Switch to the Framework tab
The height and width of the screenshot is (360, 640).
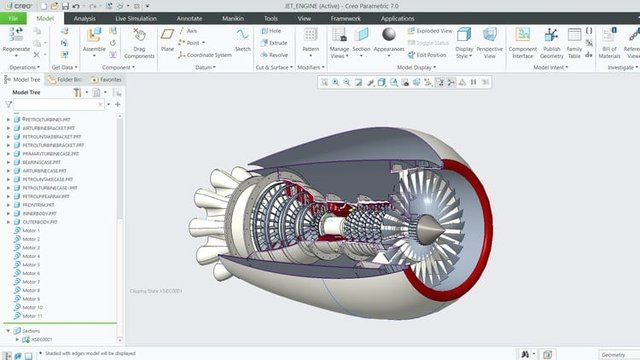click(x=346, y=18)
